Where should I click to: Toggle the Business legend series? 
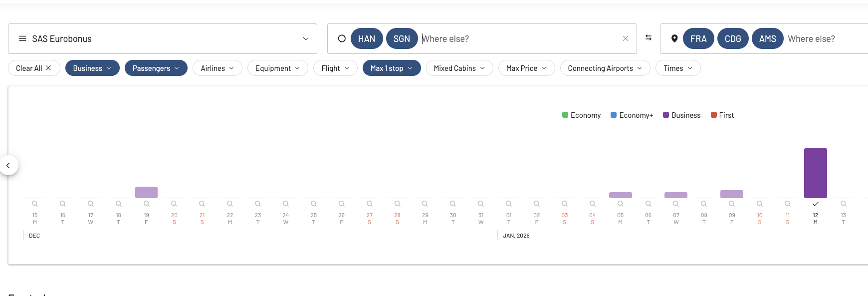681,115
